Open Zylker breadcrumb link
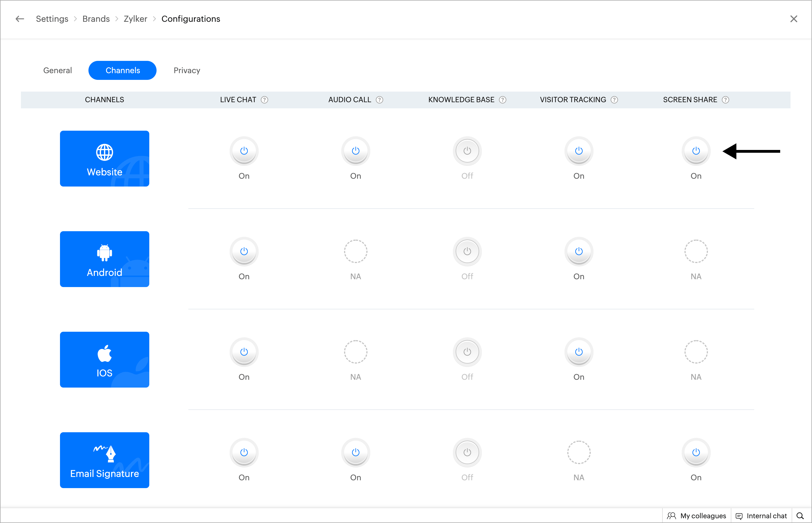Viewport: 812px width, 523px height. point(135,19)
